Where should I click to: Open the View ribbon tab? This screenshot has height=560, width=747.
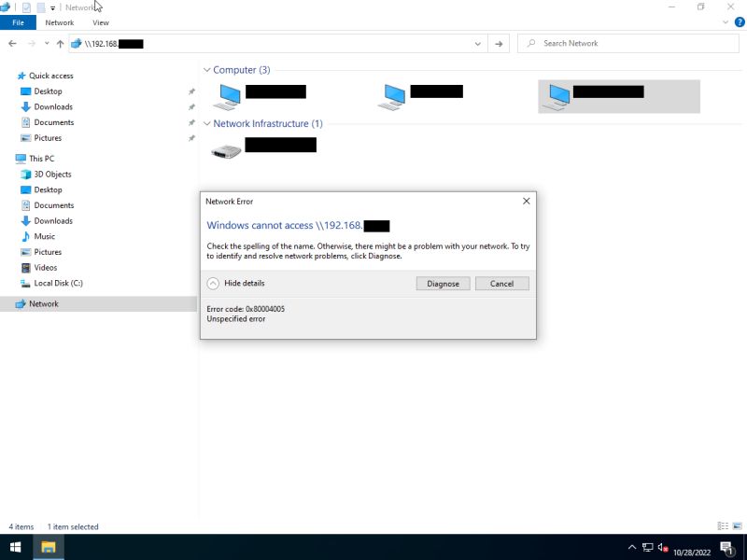coord(100,22)
